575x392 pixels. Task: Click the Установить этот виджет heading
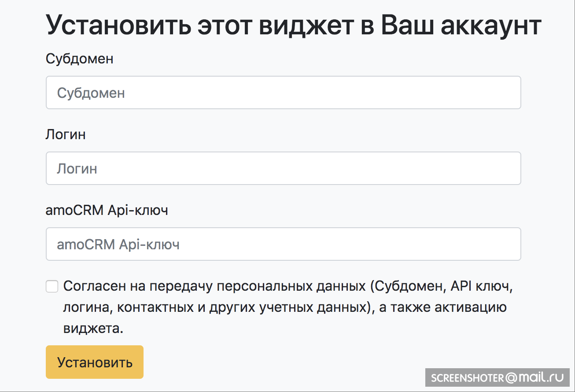point(294,26)
